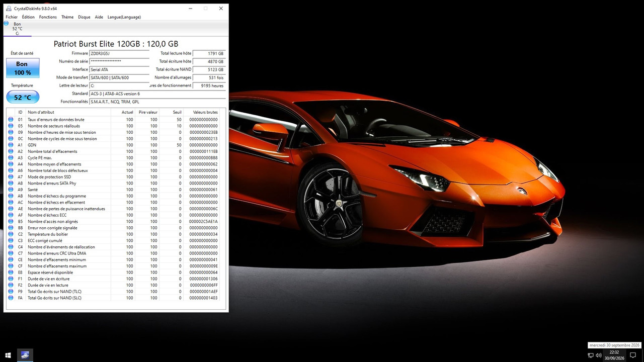The width and height of the screenshot is (644, 362).
Task: Click the taskbar clock showing 22:32
Action: point(614,355)
